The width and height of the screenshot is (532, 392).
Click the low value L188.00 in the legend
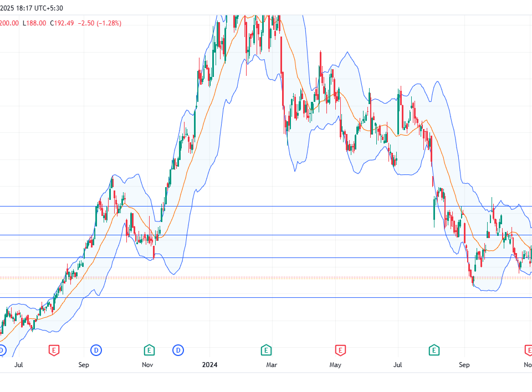pos(34,23)
